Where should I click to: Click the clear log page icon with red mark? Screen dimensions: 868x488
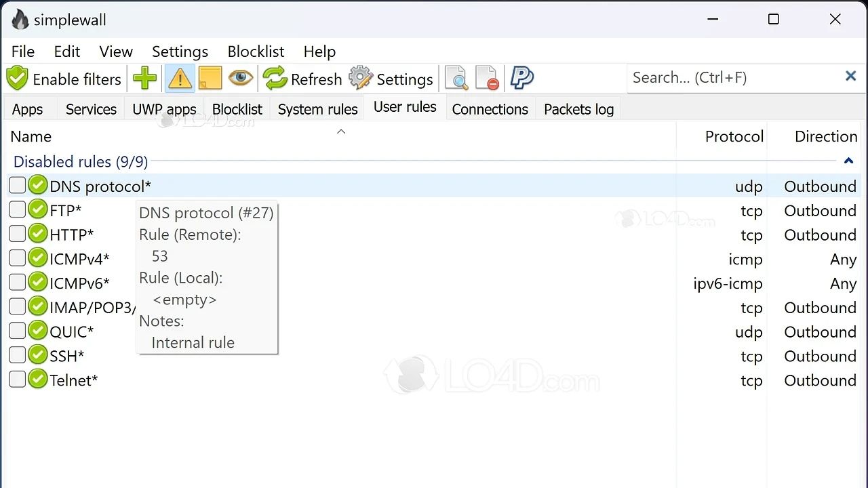click(x=487, y=79)
